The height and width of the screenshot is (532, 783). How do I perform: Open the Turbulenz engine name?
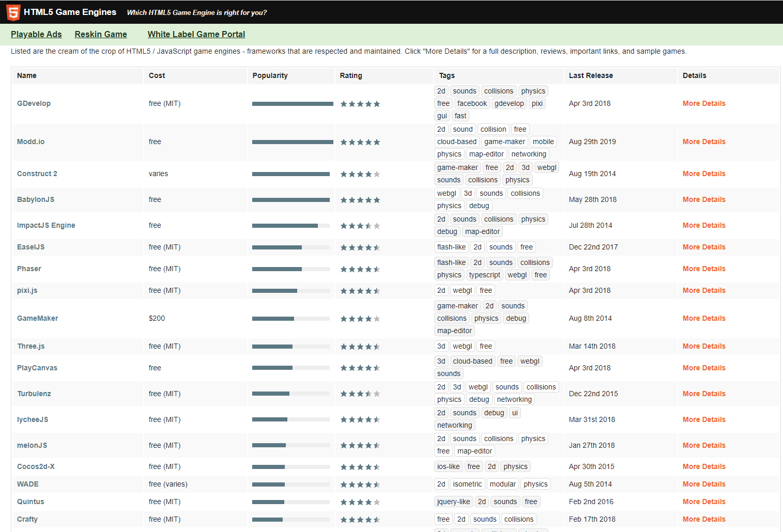(34, 394)
